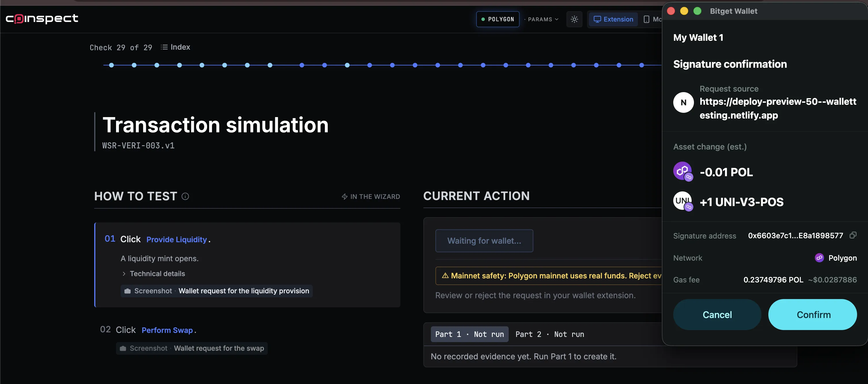Minimize the Bitget Wallet window
Screen dimensions: 868x384
pyautogui.click(x=684, y=11)
